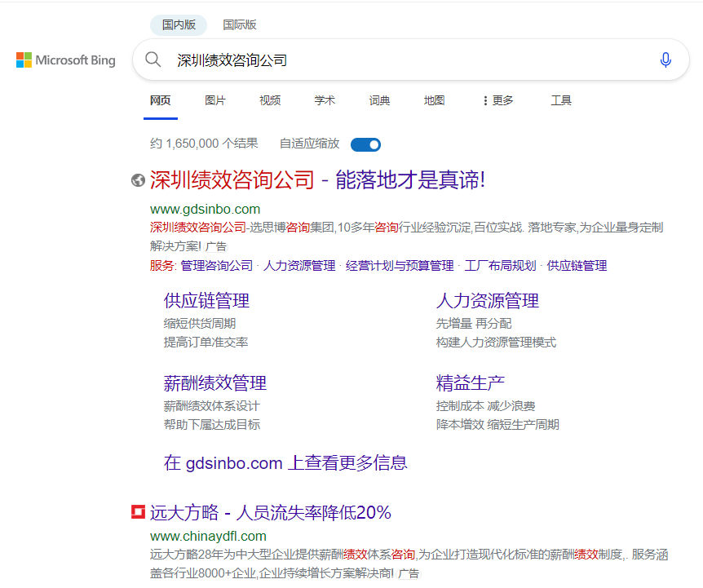Open the large 人力资源管理 sitelink heading
The height and width of the screenshot is (588, 703).
pyautogui.click(x=488, y=300)
